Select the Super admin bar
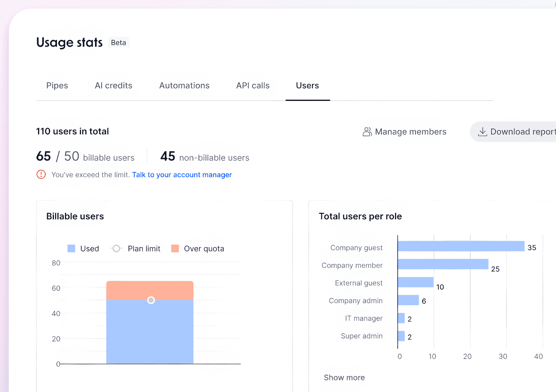Screen dimensions: 556x392 [x=401, y=336]
